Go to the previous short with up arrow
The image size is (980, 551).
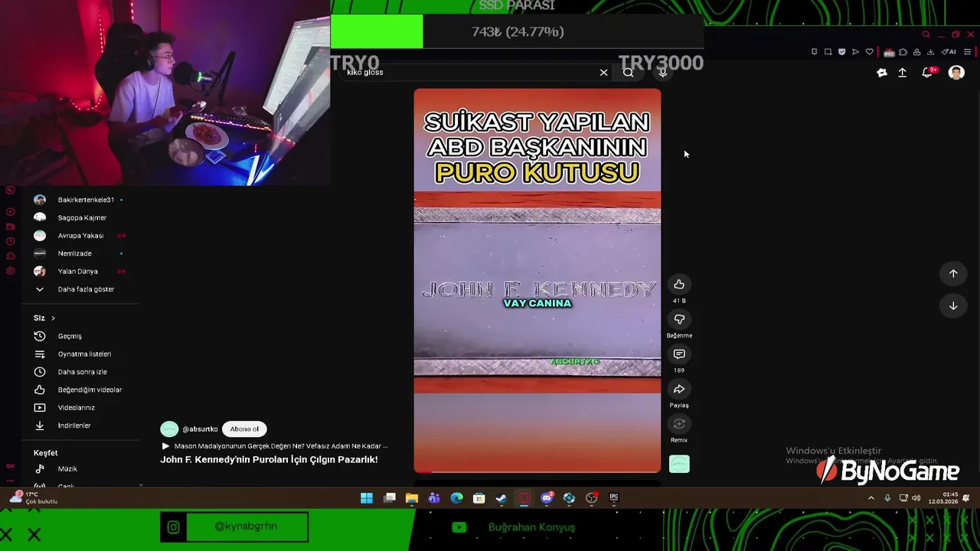coord(953,273)
